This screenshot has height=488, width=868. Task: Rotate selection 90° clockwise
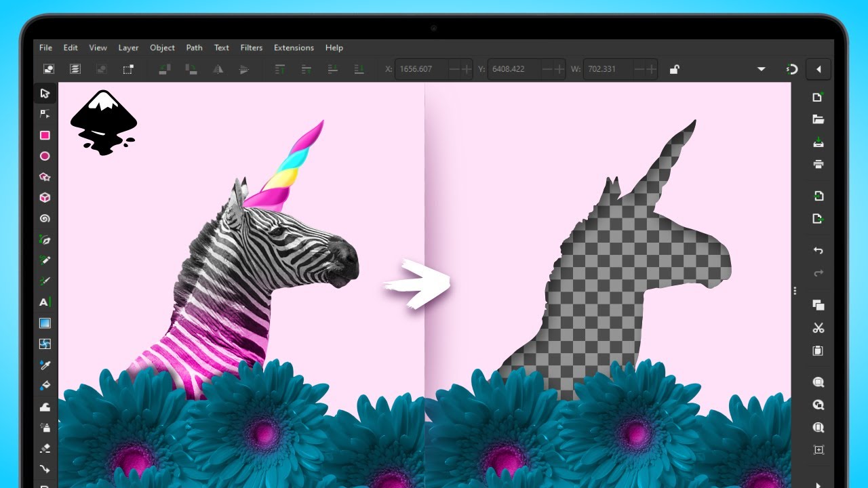[x=192, y=69]
